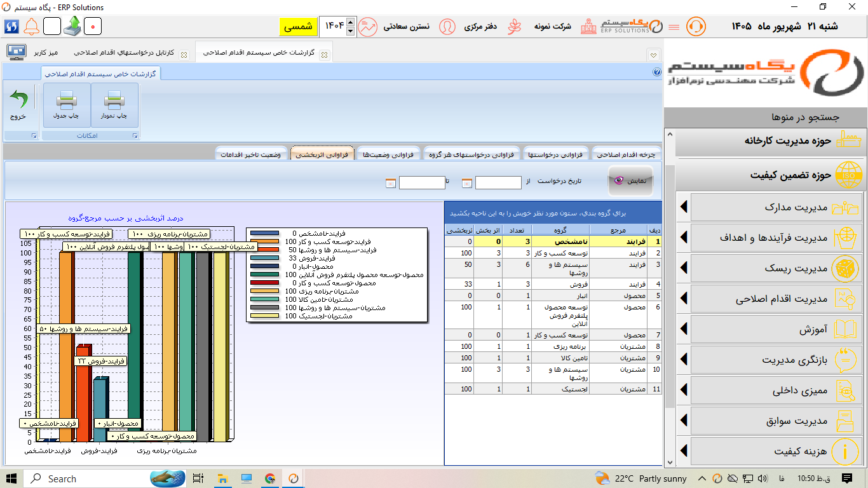Click the orange hamburger menu lines icon
This screenshot has width=868, height=488.
point(674,27)
